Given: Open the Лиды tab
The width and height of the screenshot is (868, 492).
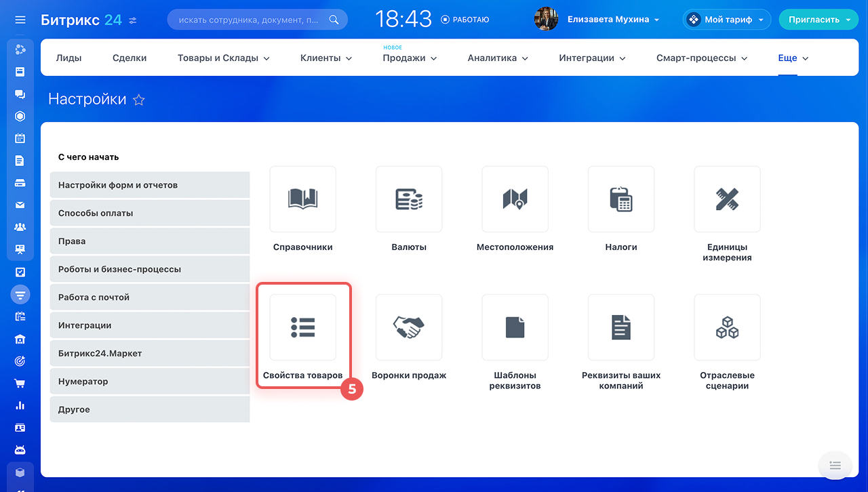Looking at the screenshot, I should (68, 58).
